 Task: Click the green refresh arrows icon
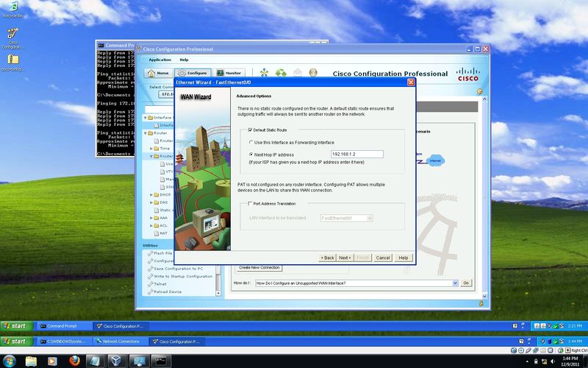point(281,72)
